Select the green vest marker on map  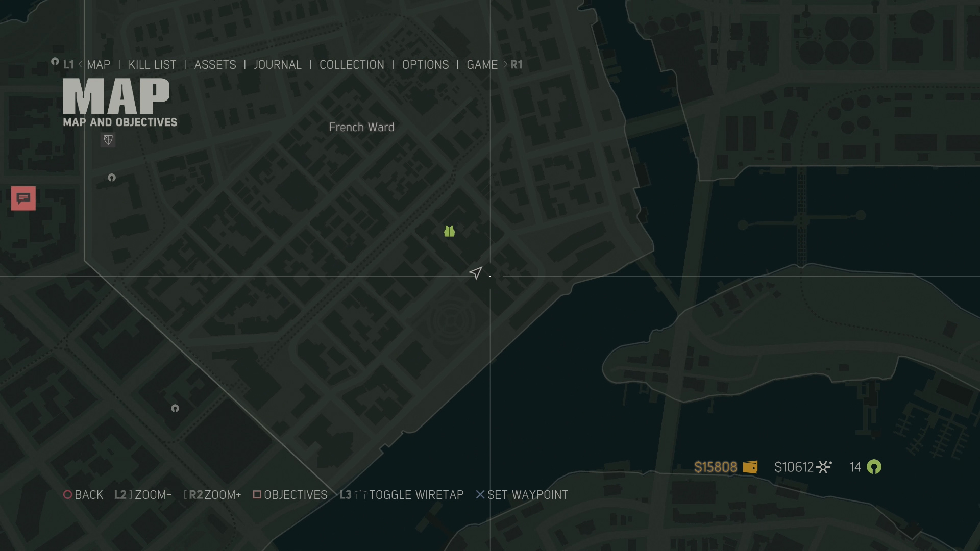[x=449, y=231]
